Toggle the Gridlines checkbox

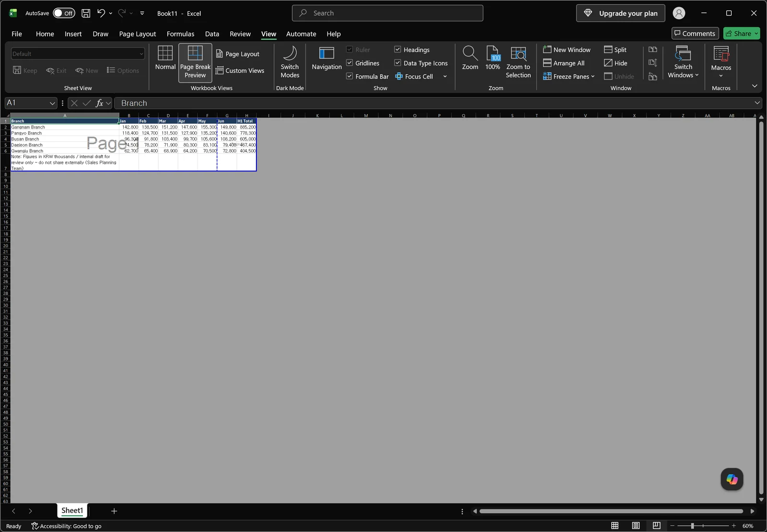click(x=349, y=63)
